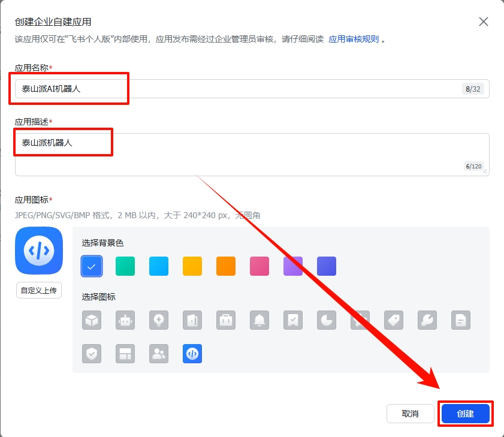Click the 创建 button to create app
The width and height of the screenshot is (504, 437).
[x=466, y=414]
